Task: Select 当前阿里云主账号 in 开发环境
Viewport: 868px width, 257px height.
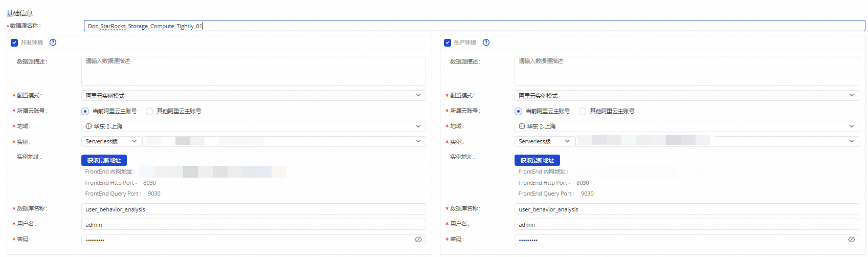Action: (x=85, y=111)
